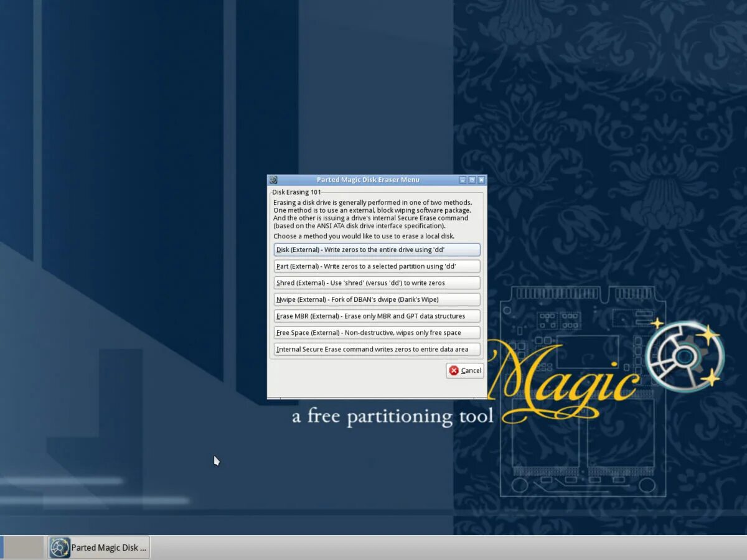This screenshot has width=747, height=560.
Task: Choose Part (External) partition wipe option
Action: (x=377, y=266)
